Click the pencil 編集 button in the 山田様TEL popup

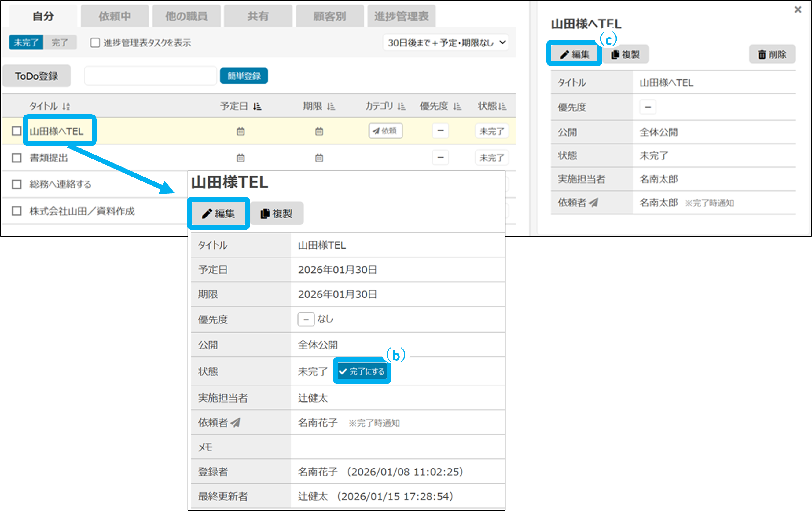(x=218, y=214)
